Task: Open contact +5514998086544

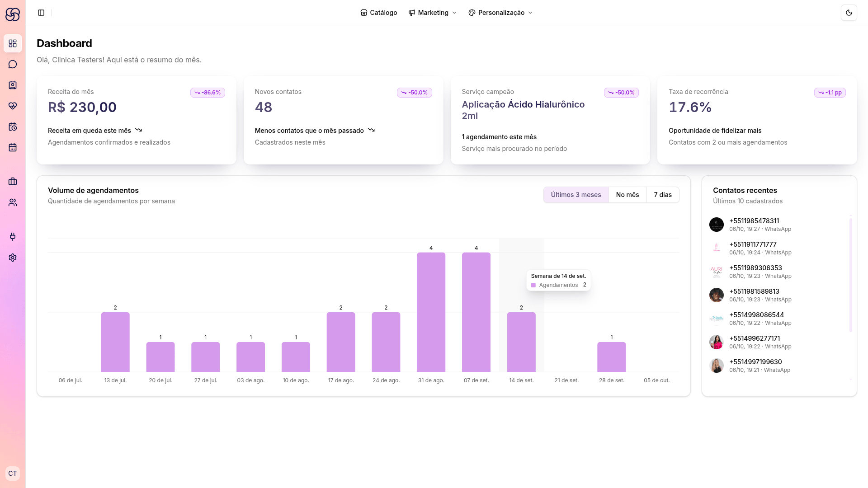Action: click(778, 319)
